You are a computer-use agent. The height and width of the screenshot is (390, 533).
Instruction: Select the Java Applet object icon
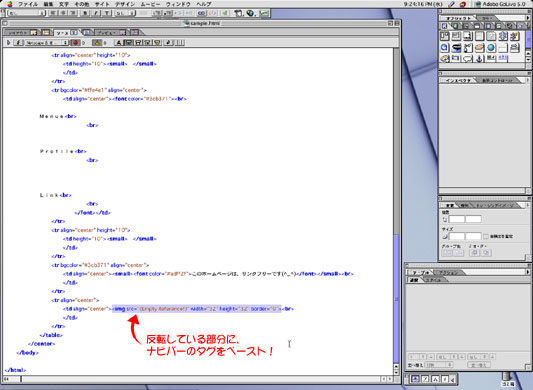[480, 48]
